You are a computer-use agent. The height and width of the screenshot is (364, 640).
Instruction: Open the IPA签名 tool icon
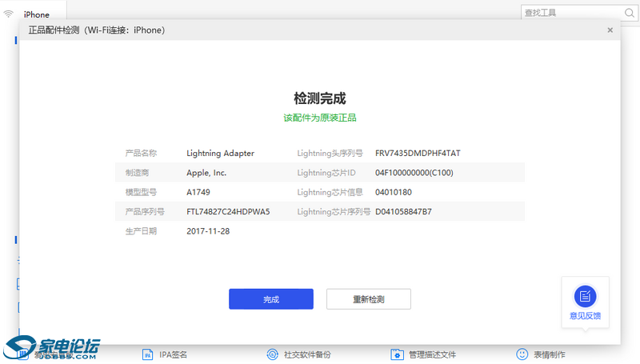click(x=147, y=354)
